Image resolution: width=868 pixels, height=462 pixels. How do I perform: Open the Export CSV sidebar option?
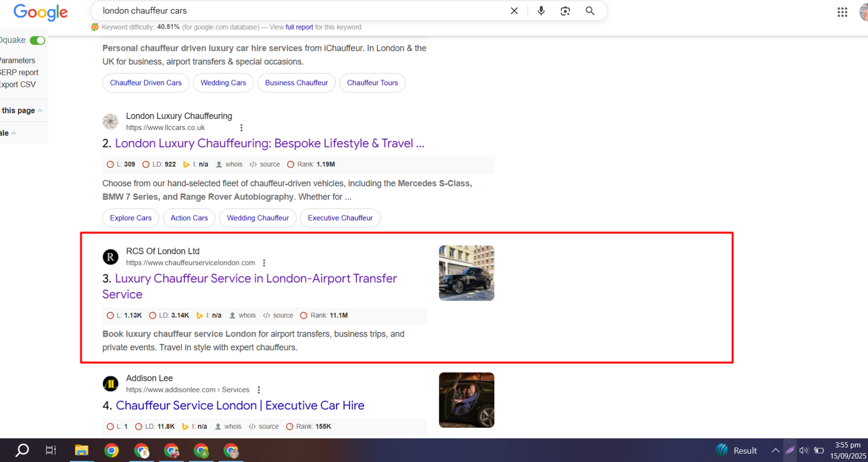click(17, 85)
